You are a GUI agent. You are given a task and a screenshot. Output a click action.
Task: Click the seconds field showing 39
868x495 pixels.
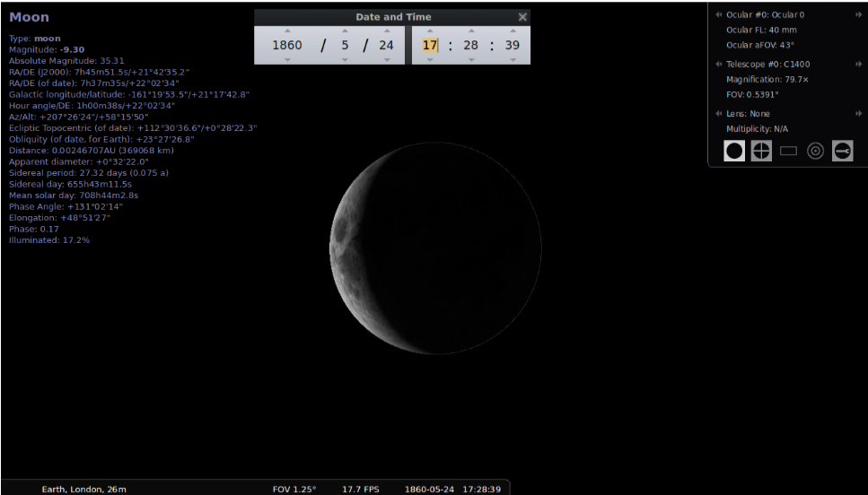pyautogui.click(x=512, y=46)
